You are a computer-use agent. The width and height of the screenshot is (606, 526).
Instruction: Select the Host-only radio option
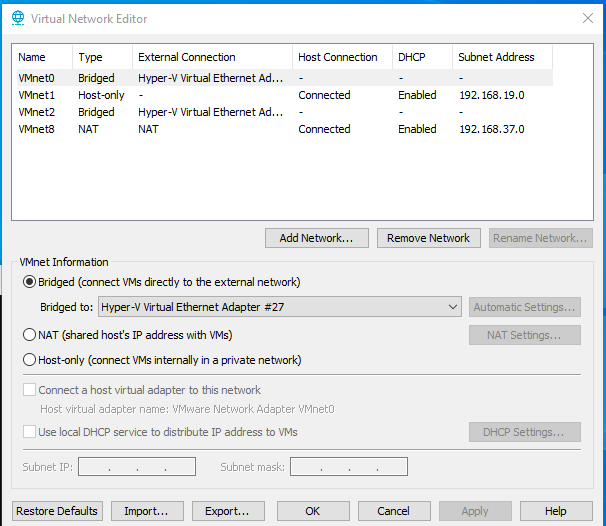[x=29, y=360]
